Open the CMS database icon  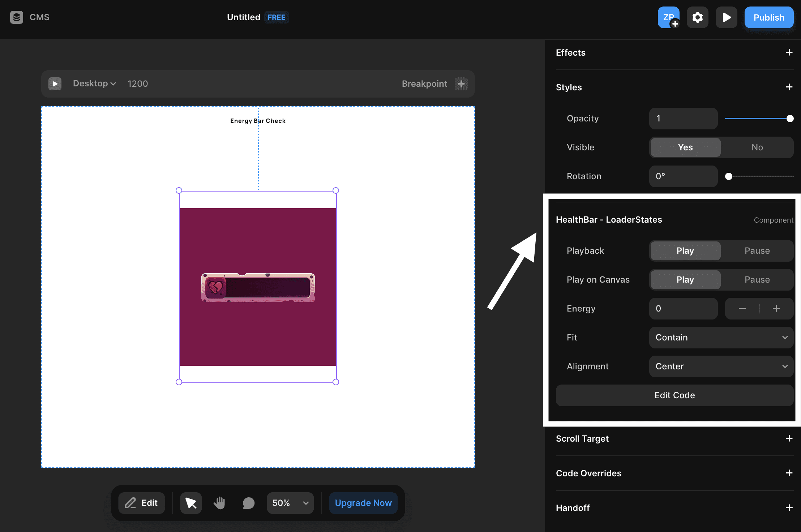(x=17, y=17)
